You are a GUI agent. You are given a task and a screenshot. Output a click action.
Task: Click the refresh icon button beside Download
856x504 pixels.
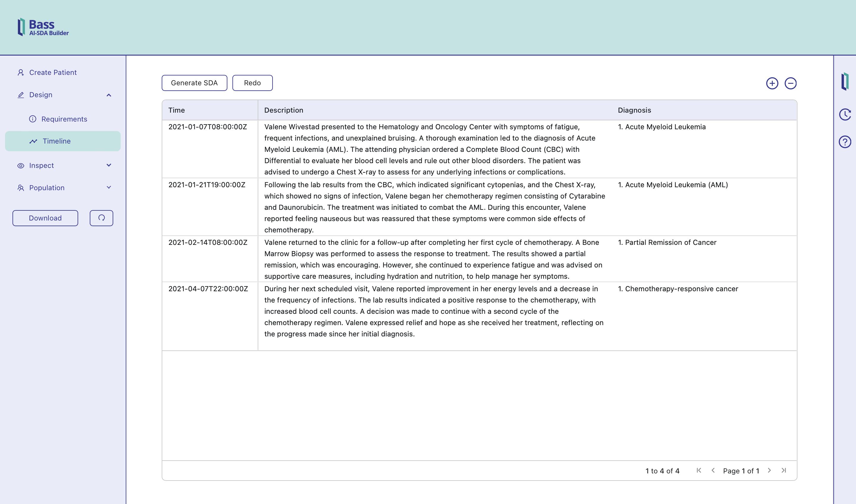click(x=101, y=218)
